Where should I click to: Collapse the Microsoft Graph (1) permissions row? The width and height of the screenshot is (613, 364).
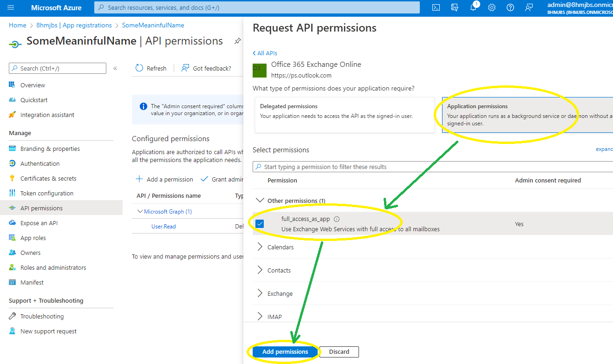(x=140, y=212)
